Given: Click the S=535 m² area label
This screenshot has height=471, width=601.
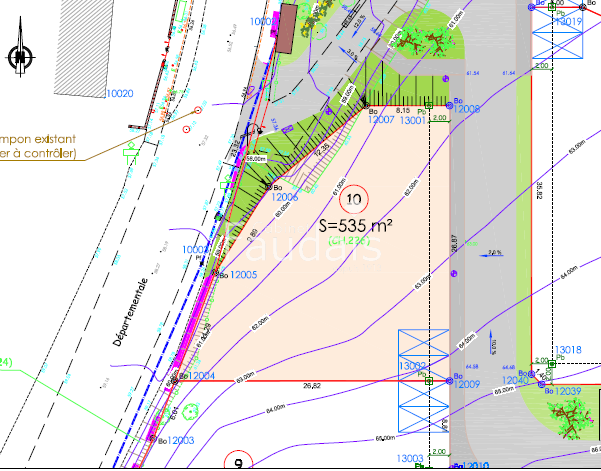Looking at the screenshot, I should (355, 226).
